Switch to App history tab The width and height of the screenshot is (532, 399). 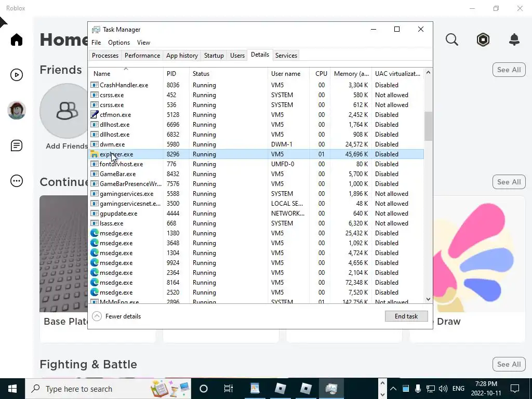pyautogui.click(x=182, y=55)
